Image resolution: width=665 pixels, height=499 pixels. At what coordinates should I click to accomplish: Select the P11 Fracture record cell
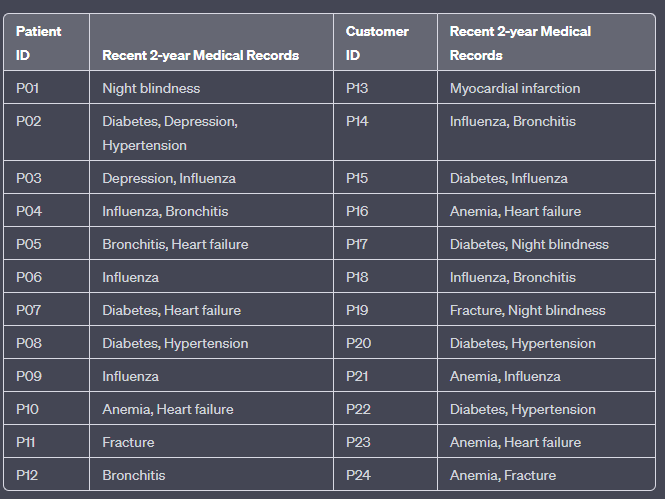tap(211, 442)
